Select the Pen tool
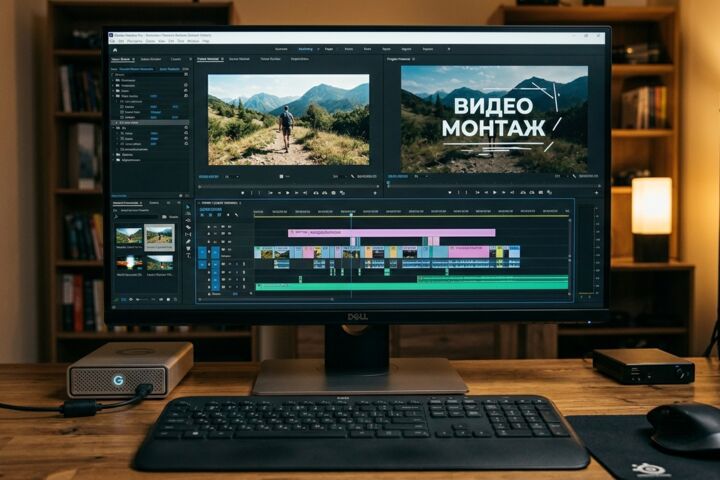 coord(188,241)
